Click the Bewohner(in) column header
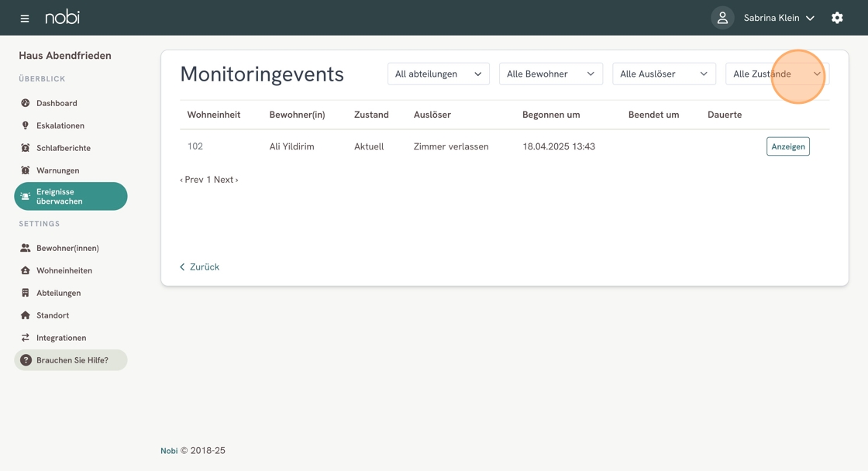The image size is (868, 471). 298,115
